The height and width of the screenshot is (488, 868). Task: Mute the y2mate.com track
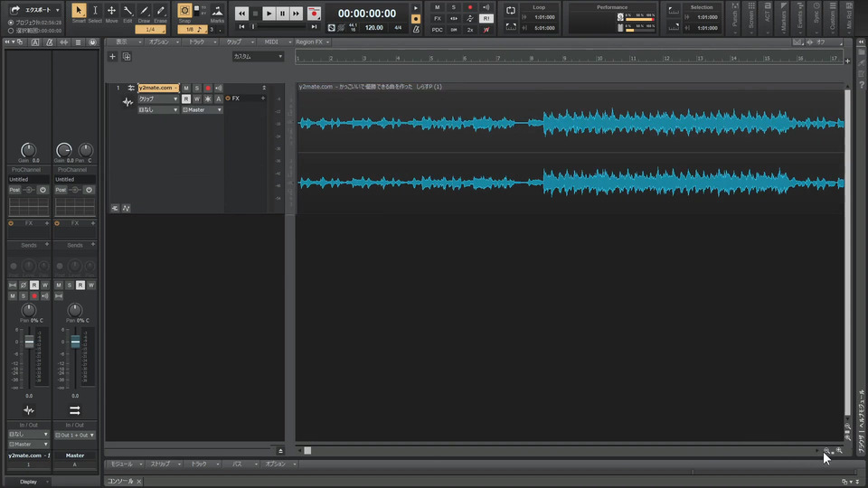(186, 88)
